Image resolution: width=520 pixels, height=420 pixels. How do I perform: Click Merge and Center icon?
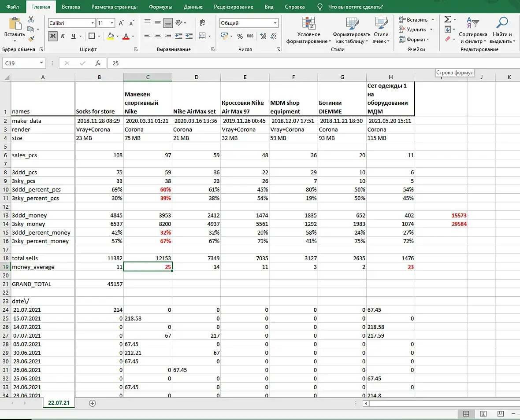point(202,36)
